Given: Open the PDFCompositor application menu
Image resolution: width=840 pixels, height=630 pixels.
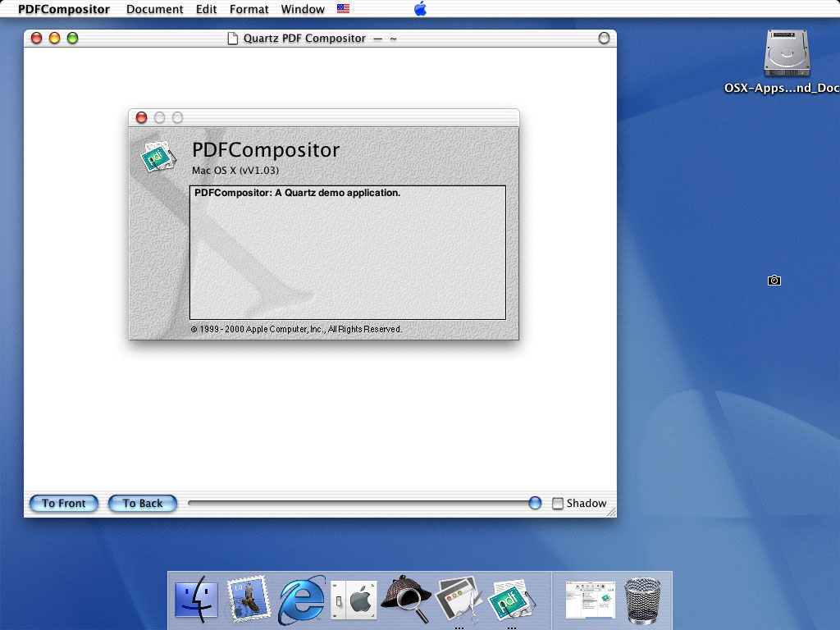Looking at the screenshot, I should click(64, 9).
